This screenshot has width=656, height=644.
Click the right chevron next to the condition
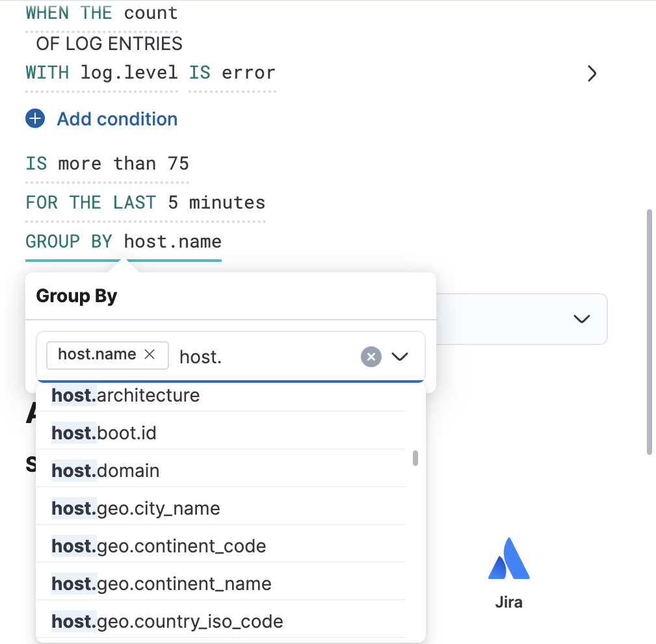(x=592, y=73)
